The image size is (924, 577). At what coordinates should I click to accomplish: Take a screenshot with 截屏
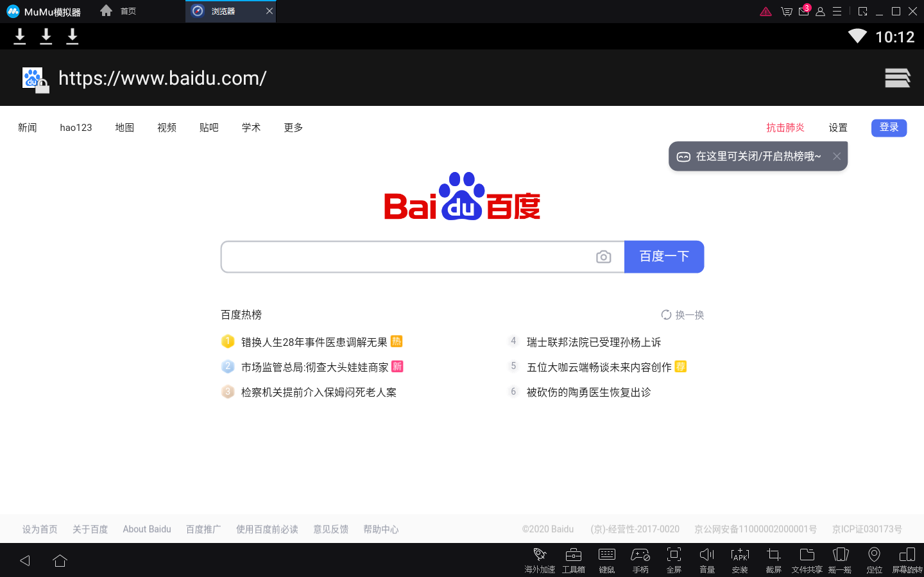pos(774,560)
